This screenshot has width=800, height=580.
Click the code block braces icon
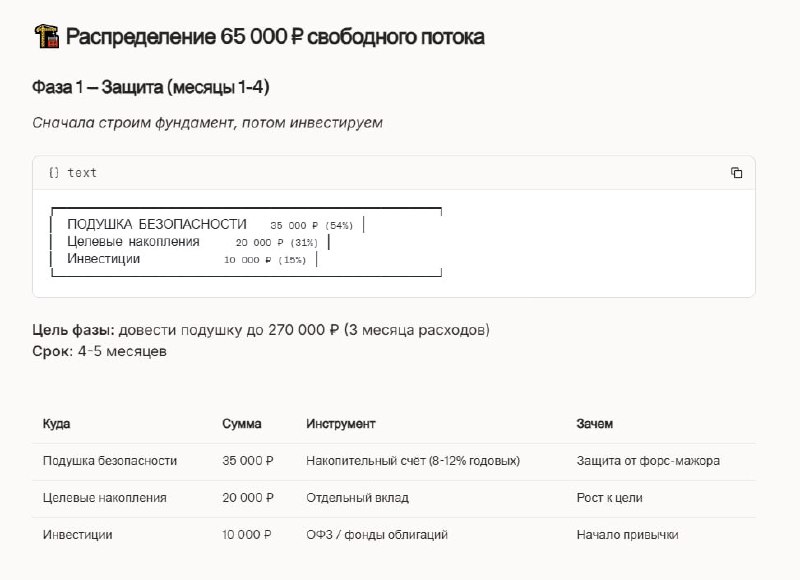(54, 172)
